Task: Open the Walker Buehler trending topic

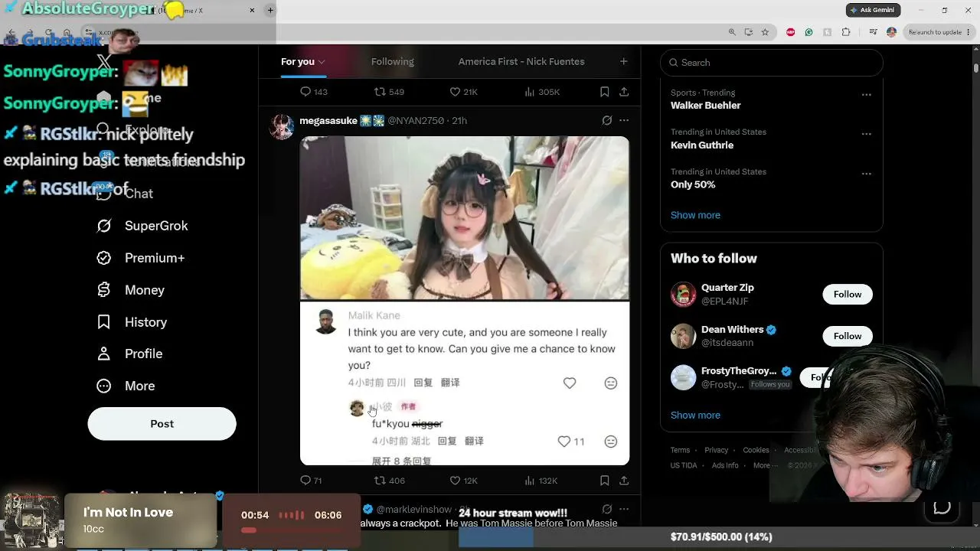Action: (706, 106)
